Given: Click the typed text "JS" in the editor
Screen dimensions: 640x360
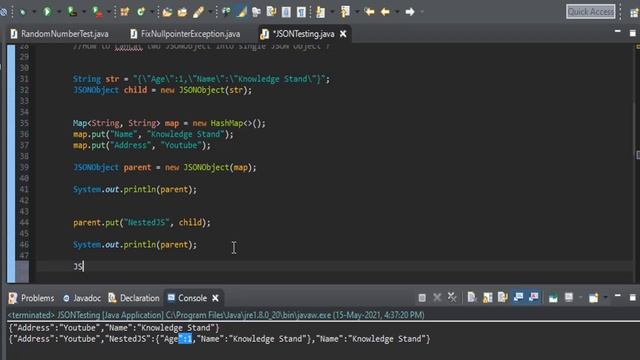Looking at the screenshot, I should (x=78, y=267).
